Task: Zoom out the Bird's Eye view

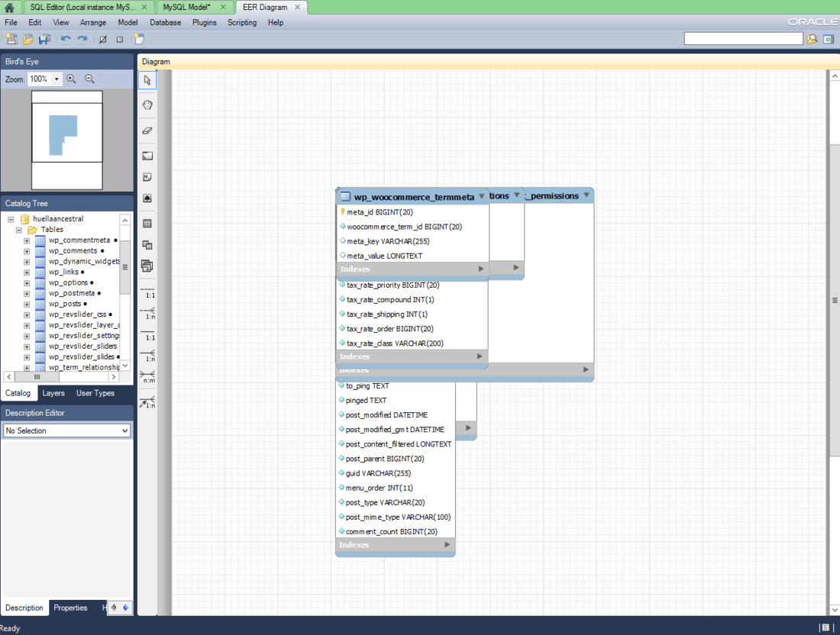Action: click(89, 79)
